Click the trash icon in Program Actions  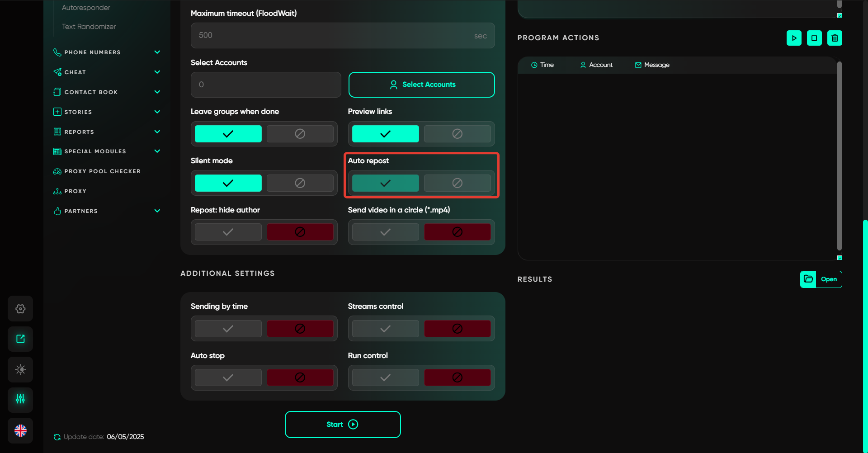835,38
